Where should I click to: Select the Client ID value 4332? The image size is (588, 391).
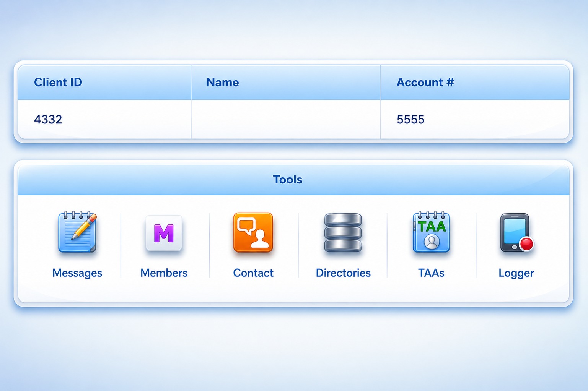click(48, 120)
